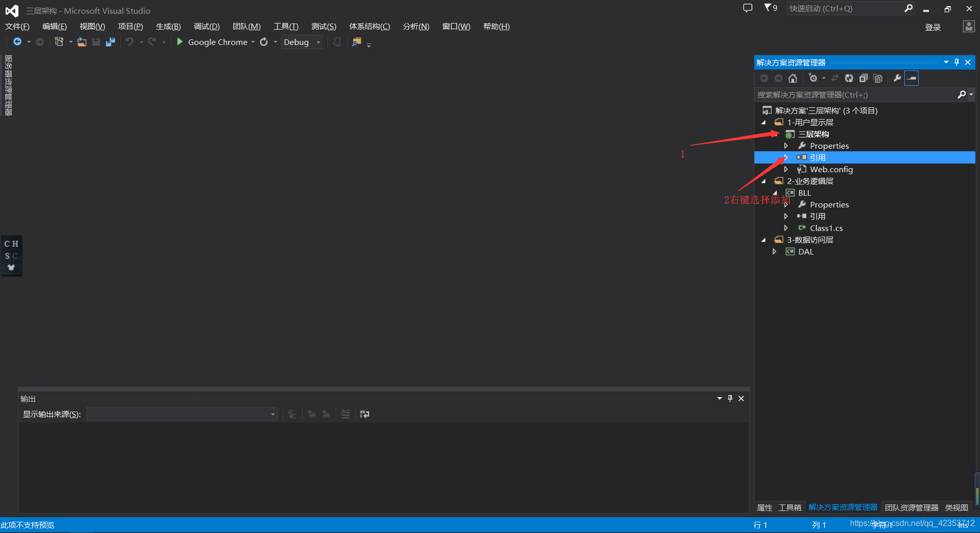
Task: Close the Output panel
Action: 741,399
